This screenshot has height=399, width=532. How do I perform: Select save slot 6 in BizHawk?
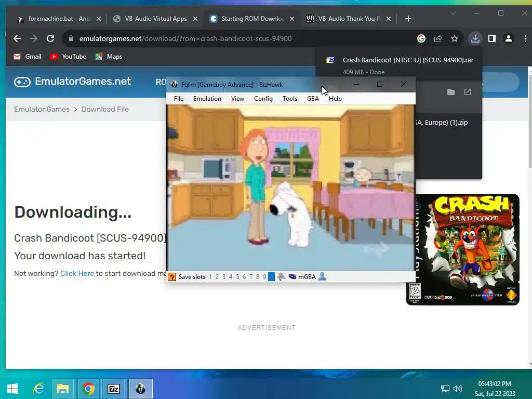point(244,277)
